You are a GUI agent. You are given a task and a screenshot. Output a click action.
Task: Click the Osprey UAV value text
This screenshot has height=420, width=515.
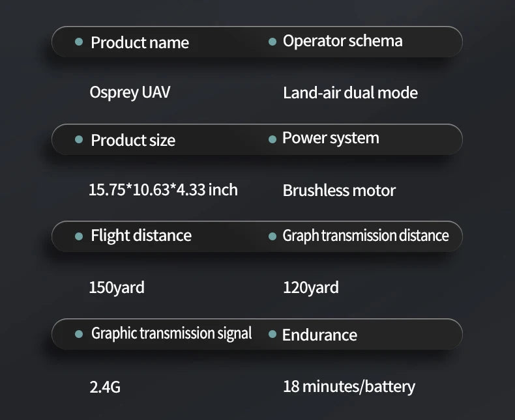click(x=130, y=92)
